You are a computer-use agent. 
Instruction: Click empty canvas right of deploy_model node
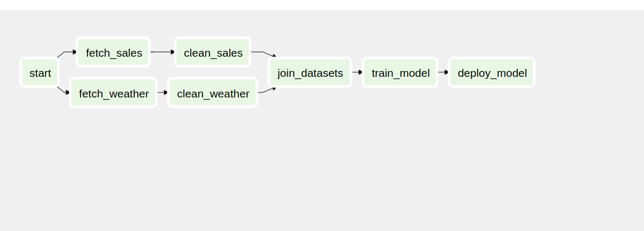pos(588,73)
